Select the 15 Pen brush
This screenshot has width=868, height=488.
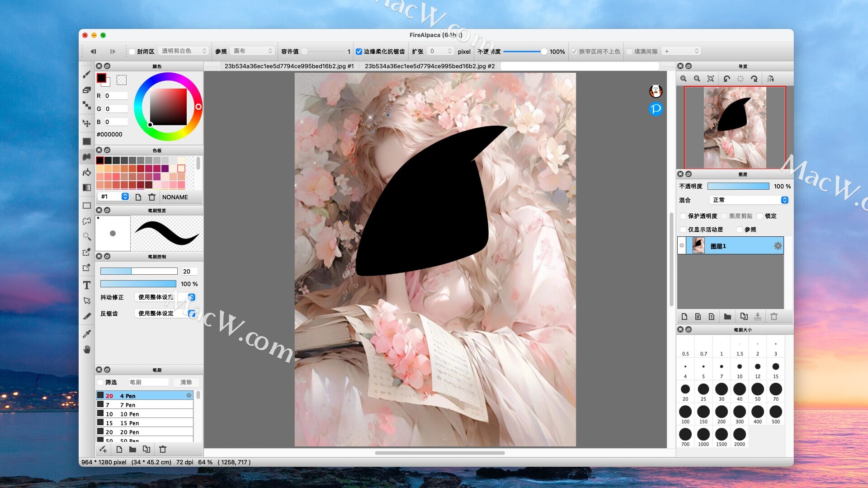[145, 423]
